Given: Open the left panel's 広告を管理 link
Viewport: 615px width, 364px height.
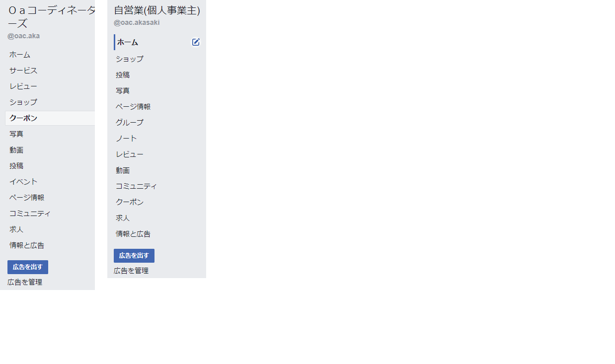Looking at the screenshot, I should (x=25, y=282).
